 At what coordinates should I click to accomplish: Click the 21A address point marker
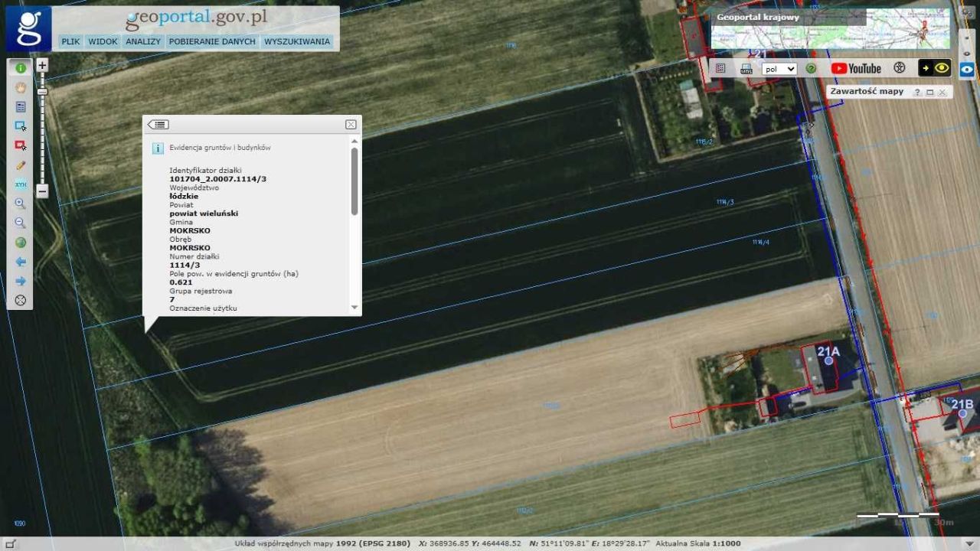828,360
